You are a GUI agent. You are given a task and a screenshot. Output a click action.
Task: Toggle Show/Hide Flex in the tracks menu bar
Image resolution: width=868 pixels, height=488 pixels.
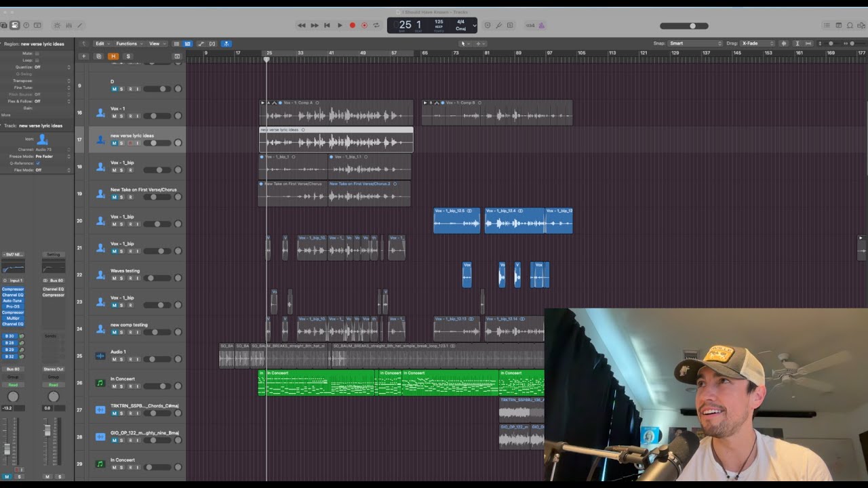[x=212, y=43]
